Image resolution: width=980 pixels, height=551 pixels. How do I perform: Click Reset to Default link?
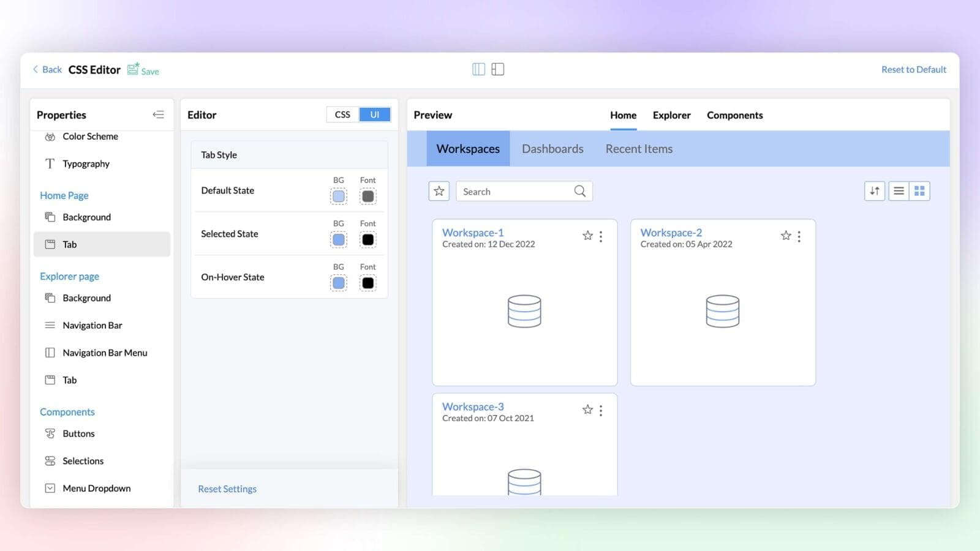(x=914, y=70)
